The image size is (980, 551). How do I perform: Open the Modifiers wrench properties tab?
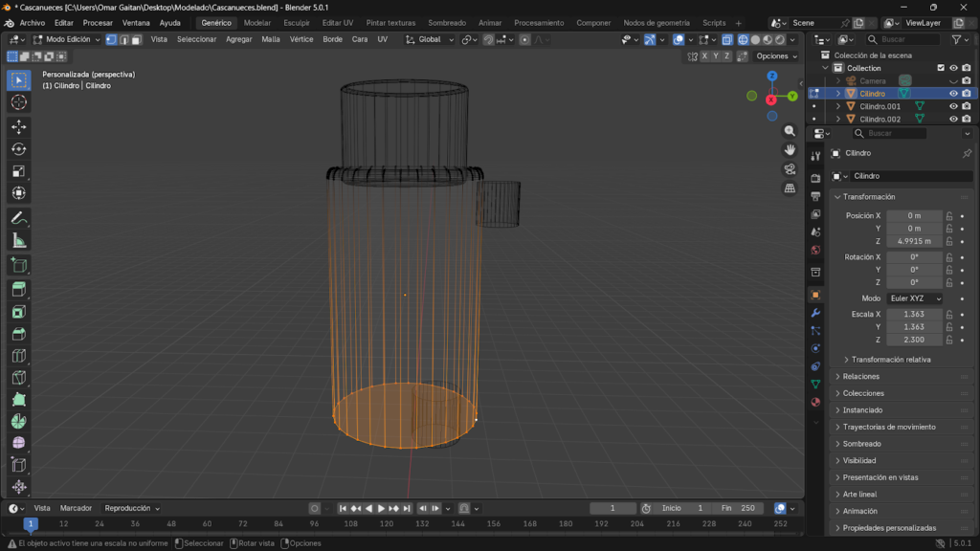point(815,313)
